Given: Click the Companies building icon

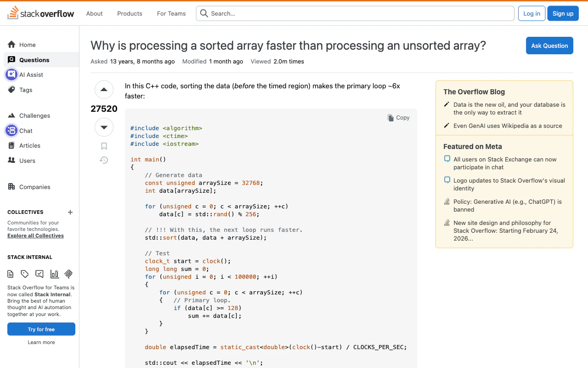Looking at the screenshot, I should tap(11, 187).
